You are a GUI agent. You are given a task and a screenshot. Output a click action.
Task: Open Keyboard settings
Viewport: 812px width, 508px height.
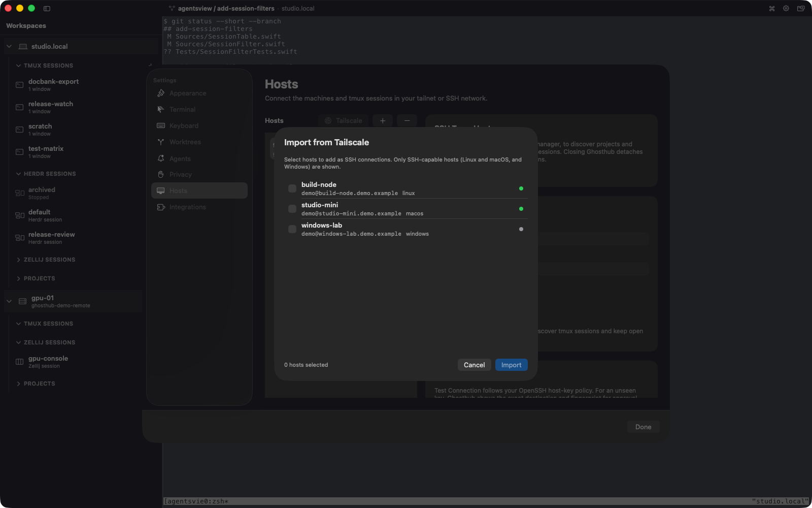[199, 125]
